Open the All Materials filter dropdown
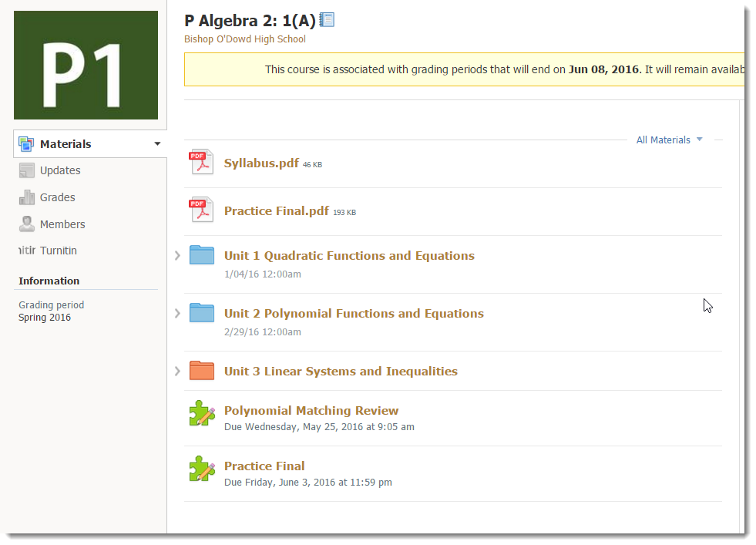The image size is (756, 545). tap(669, 140)
